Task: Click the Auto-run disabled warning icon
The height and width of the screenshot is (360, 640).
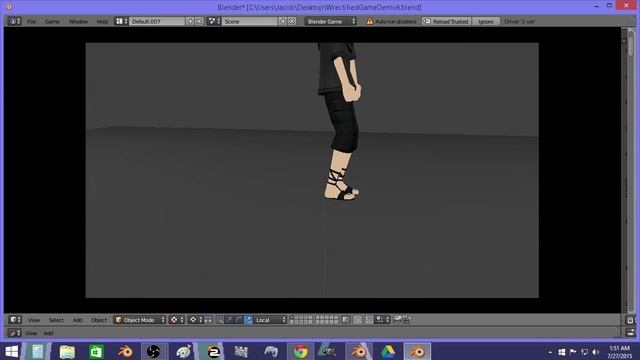Action: pos(370,21)
